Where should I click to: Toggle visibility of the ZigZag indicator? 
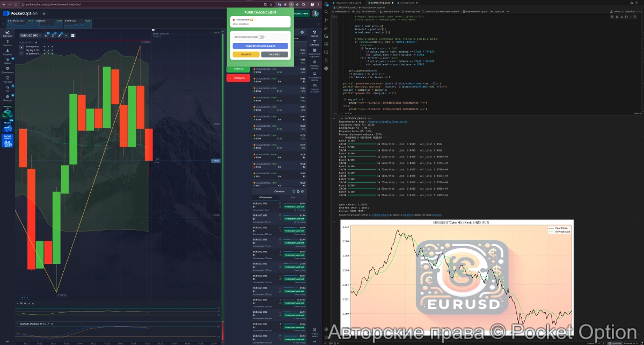tap(46, 50)
